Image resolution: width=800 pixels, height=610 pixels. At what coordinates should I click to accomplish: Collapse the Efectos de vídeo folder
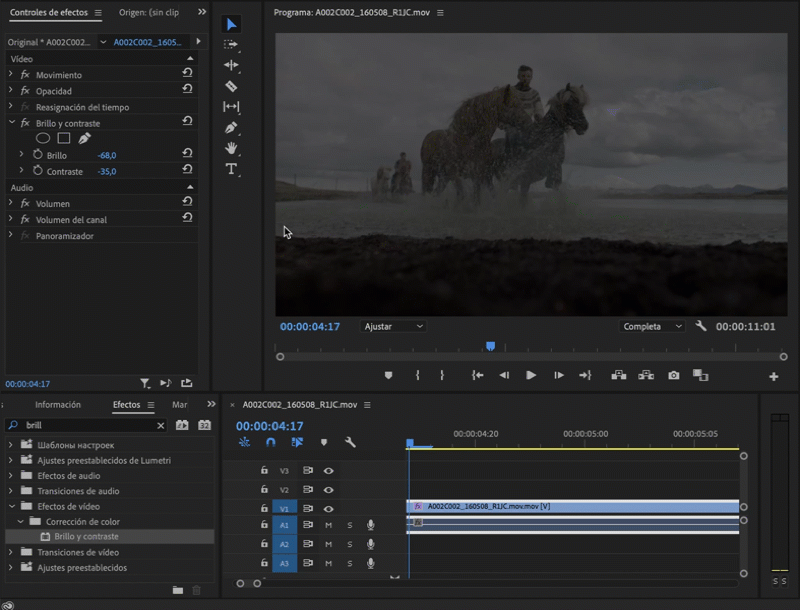coord(11,506)
